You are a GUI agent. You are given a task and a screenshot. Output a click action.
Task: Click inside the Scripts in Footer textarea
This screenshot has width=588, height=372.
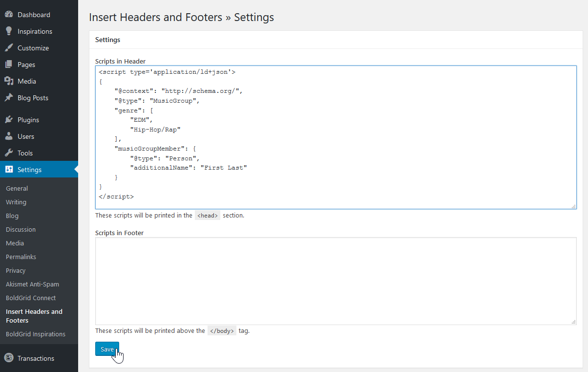click(335, 281)
